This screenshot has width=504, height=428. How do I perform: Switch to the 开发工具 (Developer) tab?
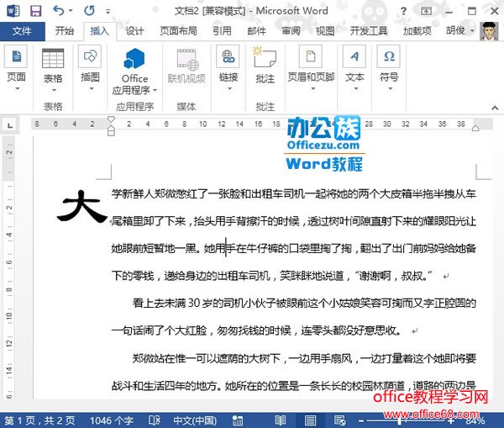pyautogui.click(x=369, y=31)
